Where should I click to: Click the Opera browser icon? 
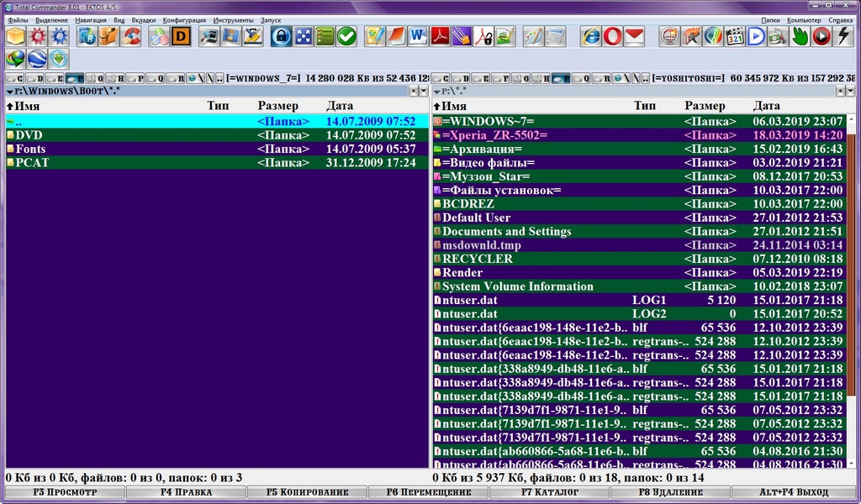coord(612,36)
